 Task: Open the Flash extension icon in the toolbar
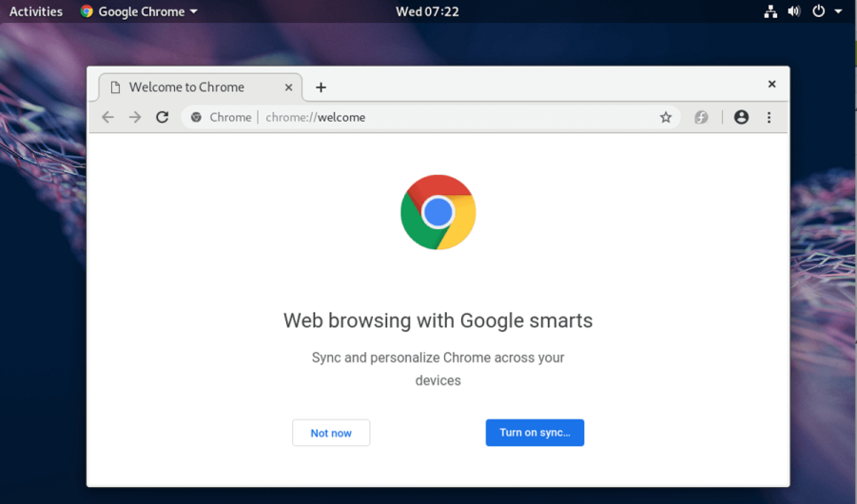point(701,117)
